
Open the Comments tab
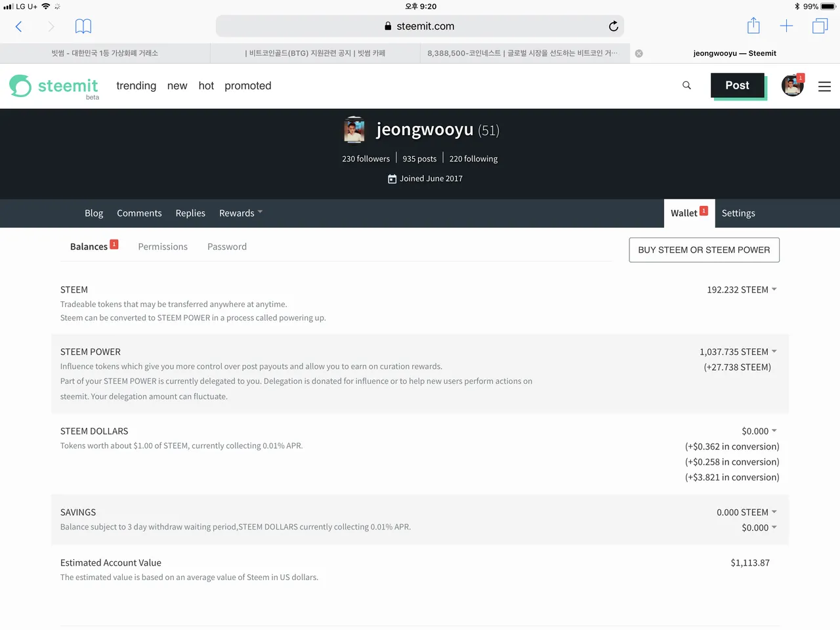tap(139, 213)
